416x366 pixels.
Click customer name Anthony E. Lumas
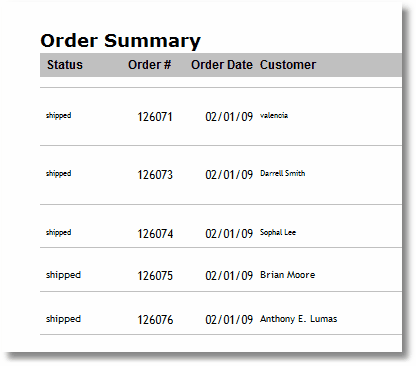pos(299,319)
